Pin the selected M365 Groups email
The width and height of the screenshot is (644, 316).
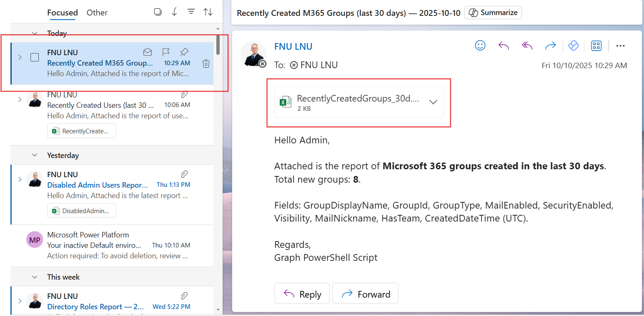pos(184,52)
